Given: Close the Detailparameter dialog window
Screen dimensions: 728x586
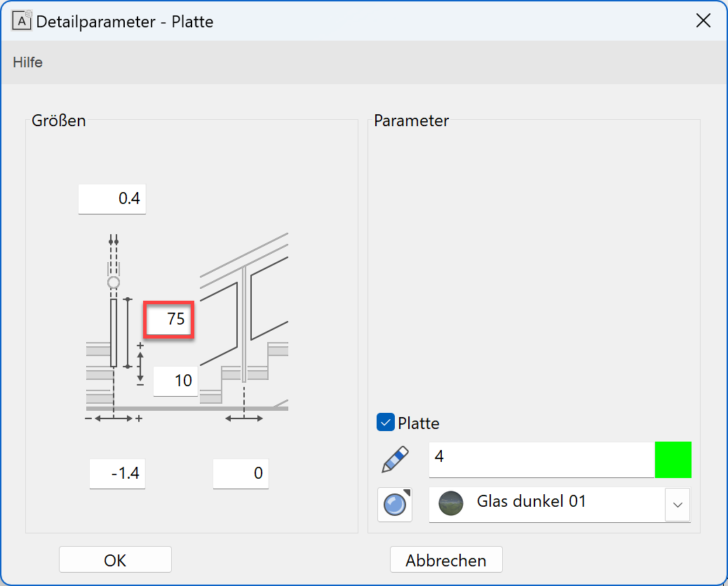Looking at the screenshot, I should click(703, 20).
